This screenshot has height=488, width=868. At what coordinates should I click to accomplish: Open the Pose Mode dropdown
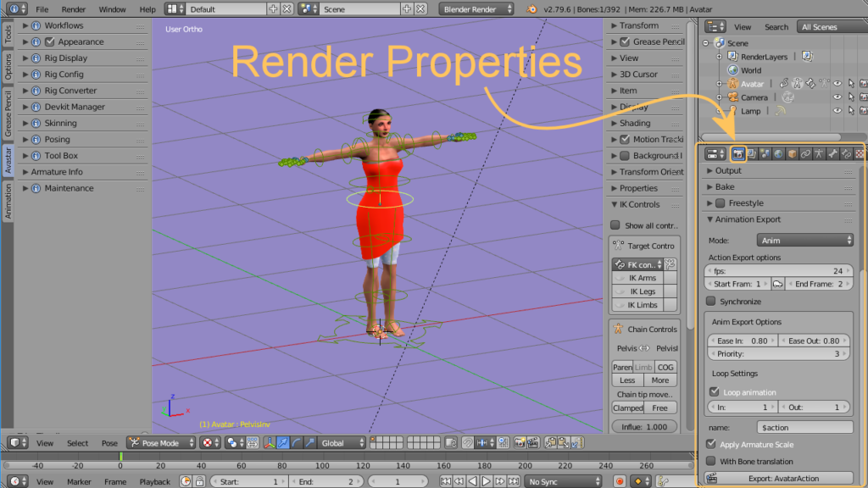pos(160,442)
